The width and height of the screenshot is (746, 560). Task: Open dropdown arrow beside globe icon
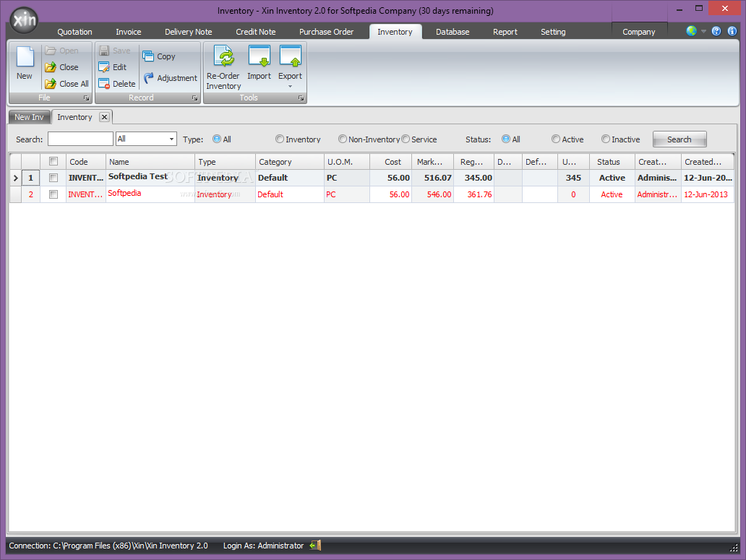703,31
